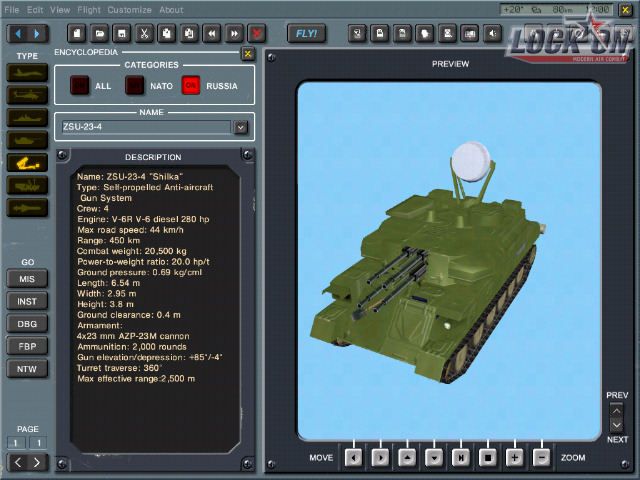Toggle the ALL category switch
The image size is (640, 480).
point(79,86)
